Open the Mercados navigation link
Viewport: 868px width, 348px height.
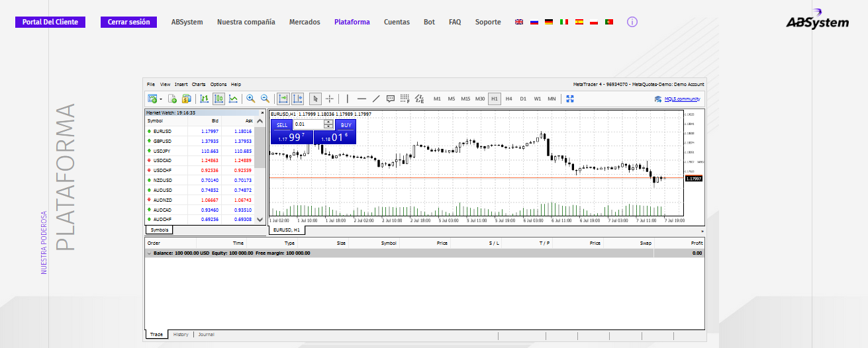(305, 22)
